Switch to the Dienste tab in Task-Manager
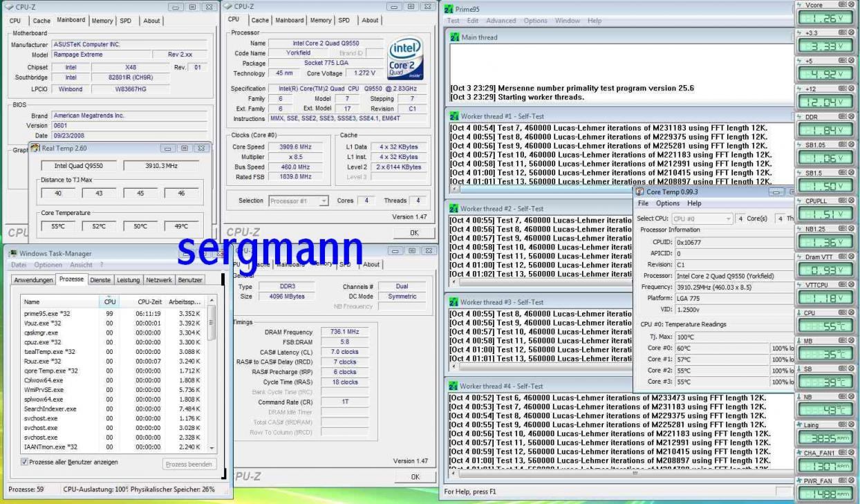 100,279
